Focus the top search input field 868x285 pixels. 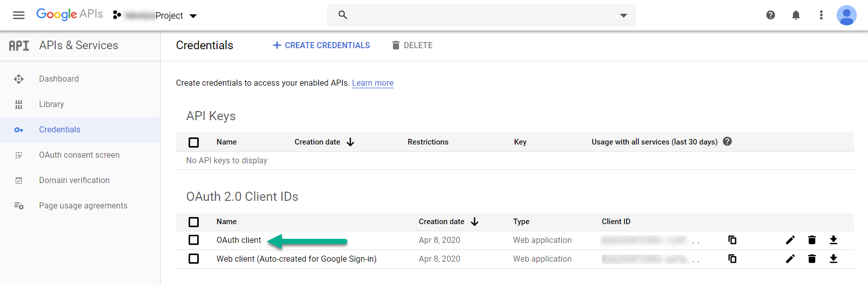click(482, 15)
